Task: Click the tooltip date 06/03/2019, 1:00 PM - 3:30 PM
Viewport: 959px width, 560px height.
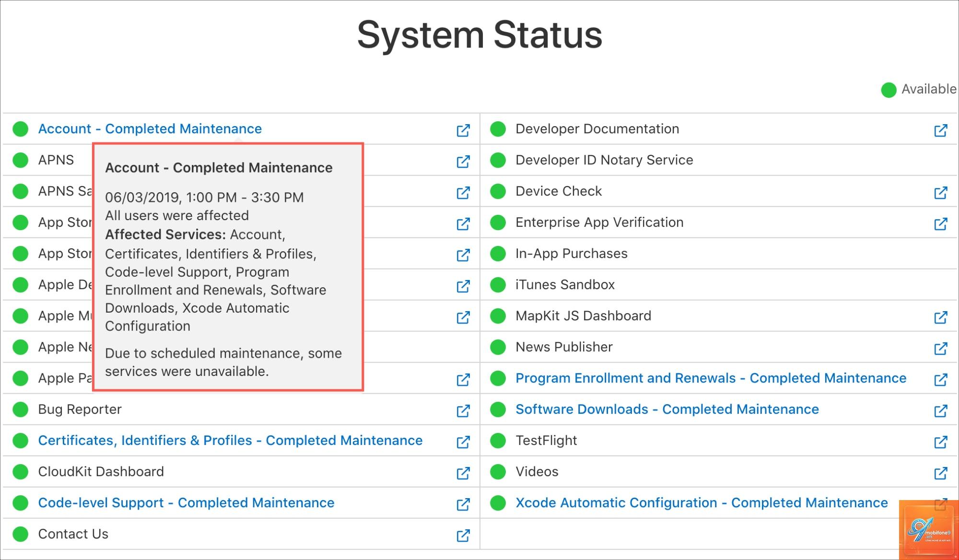Action: 204,198
